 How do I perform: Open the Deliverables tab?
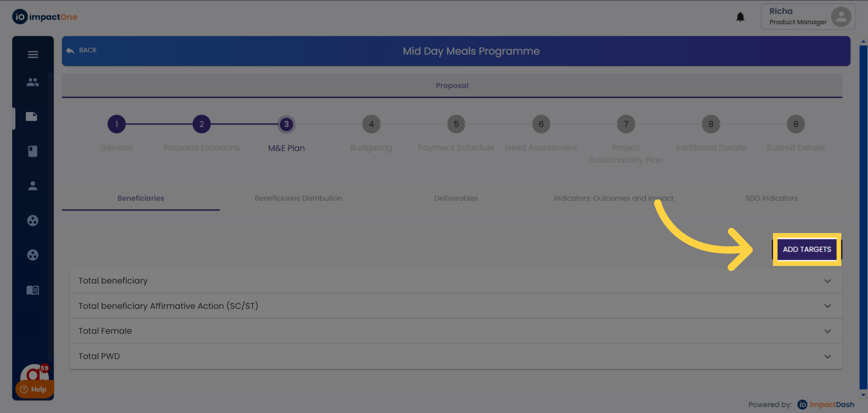[456, 198]
